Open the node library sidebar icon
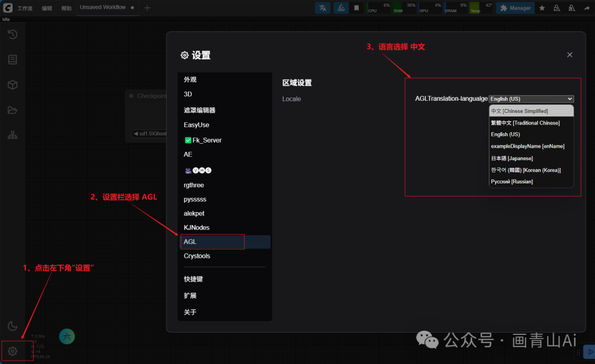Screen dimensions: 595x364 pyautogui.click(x=13, y=59)
